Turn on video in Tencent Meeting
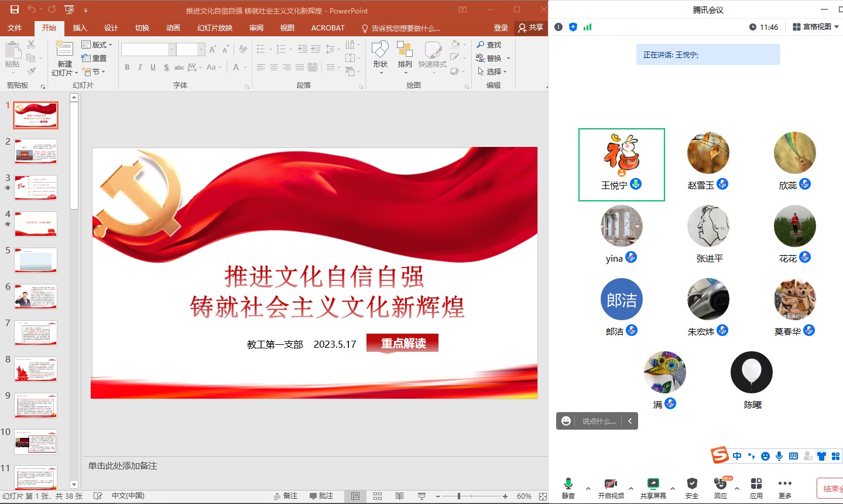Image resolution: width=843 pixels, height=504 pixels. (x=611, y=487)
